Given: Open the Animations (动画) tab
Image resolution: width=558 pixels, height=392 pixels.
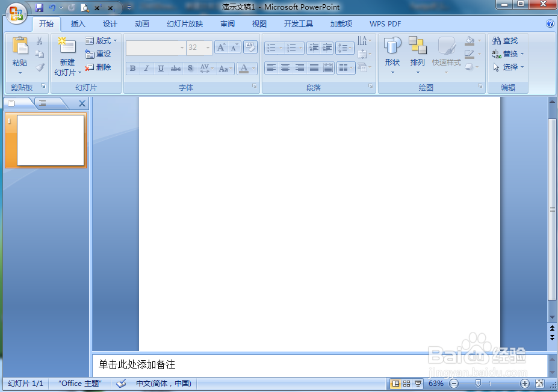Looking at the screenshot, I should pyautogui.click(x=142, y=24).
